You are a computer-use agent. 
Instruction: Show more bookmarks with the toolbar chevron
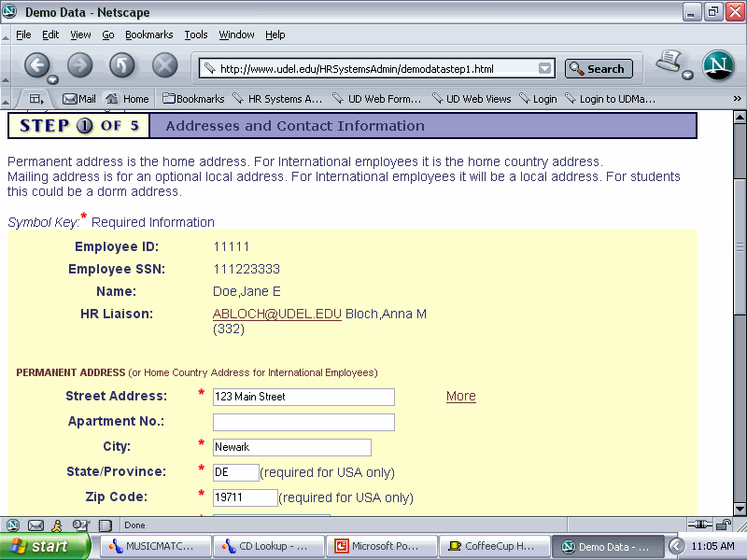pos(737,99)
